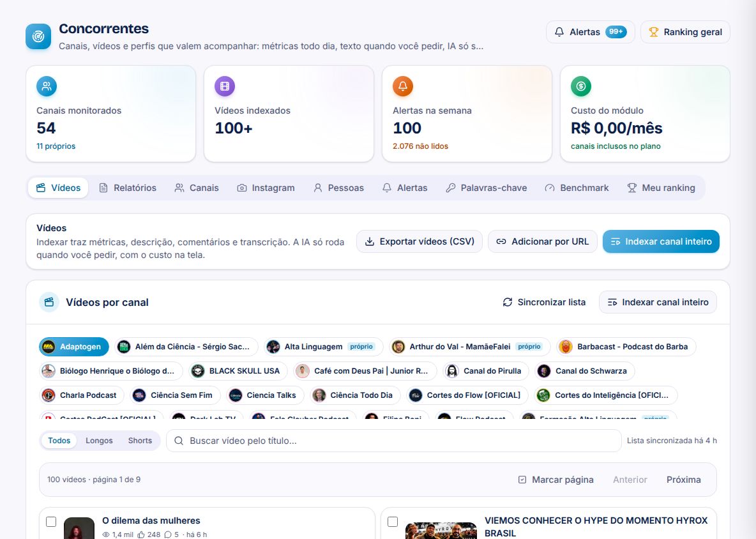
Task: Select Ciência Sem Fim channel chip
Action: (x=175, y=395)
